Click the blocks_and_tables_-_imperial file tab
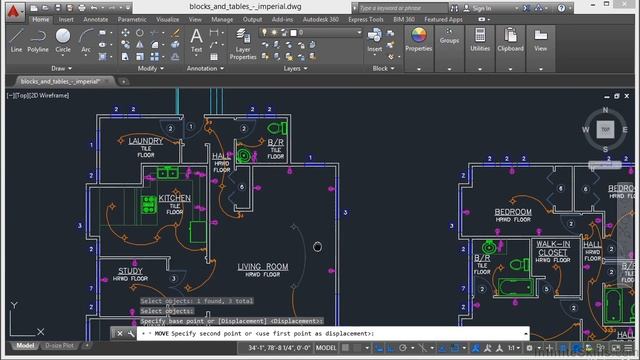Viewport: 640px width, 360px height. pyautogui.click(x=61, y=81)
